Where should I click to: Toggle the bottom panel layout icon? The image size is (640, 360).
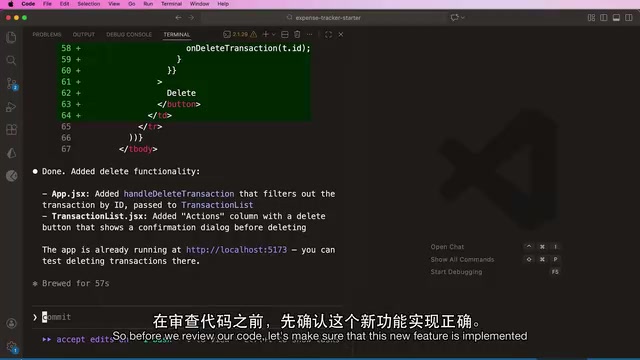click(x=616, y=18)
